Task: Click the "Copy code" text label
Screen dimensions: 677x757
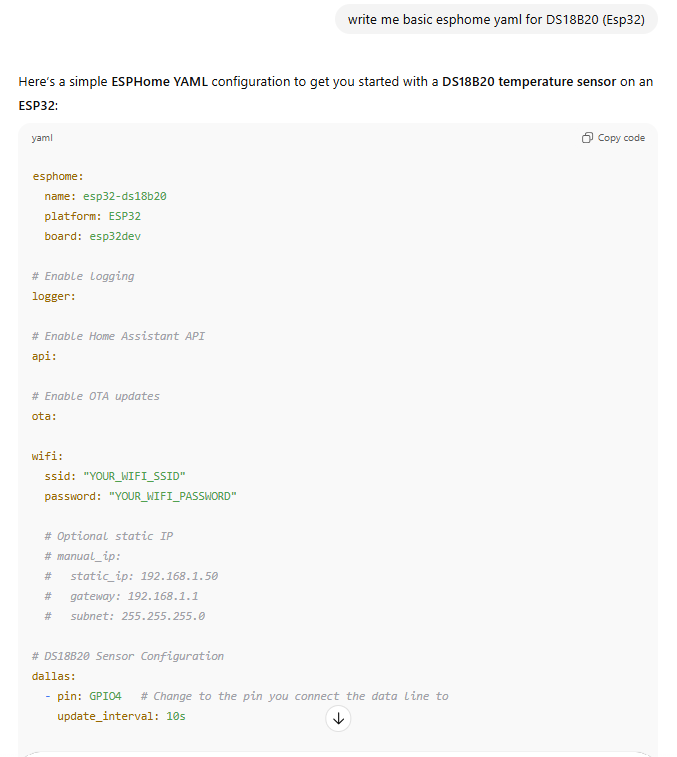Action: [x=621, y=138]
